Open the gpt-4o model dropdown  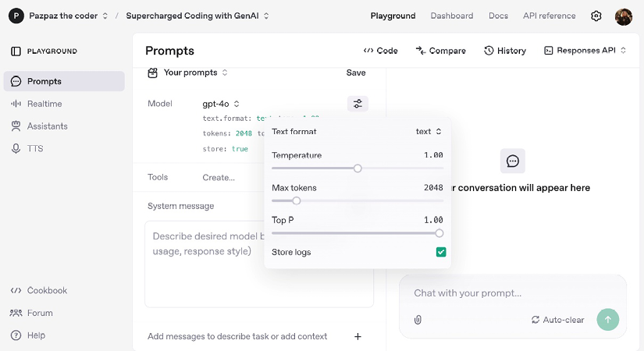[x=221, y=104]
